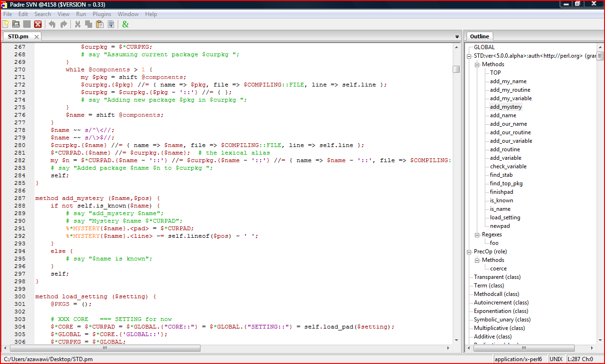Click the green ampersand toolbar icon
This screenshot has height=364, width=605.
[125, 24]
